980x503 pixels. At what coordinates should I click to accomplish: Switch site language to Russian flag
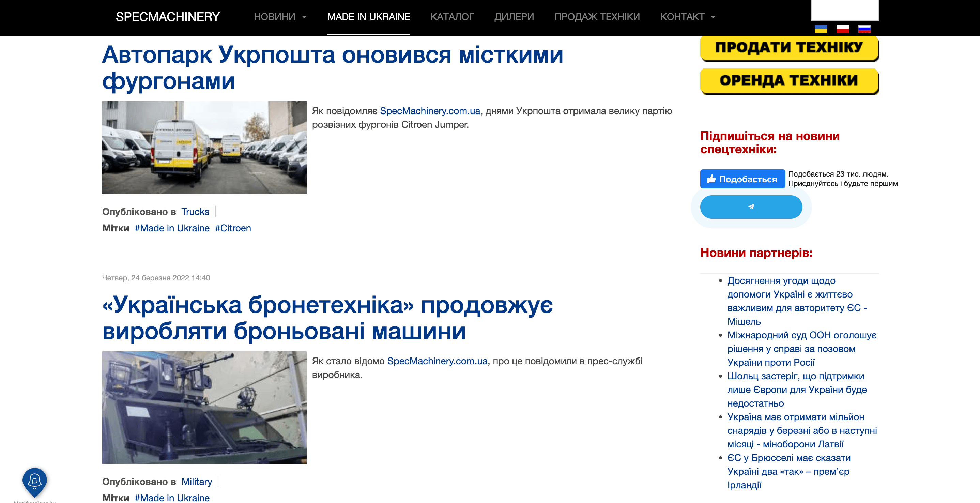point(864,29)
